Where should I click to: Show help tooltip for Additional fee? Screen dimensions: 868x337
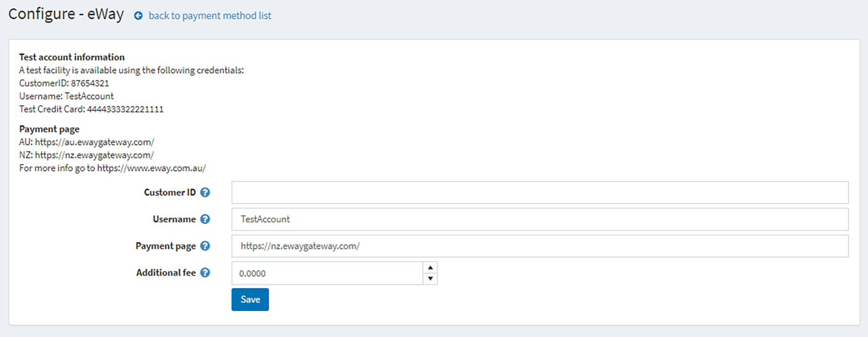click(205, 272)
